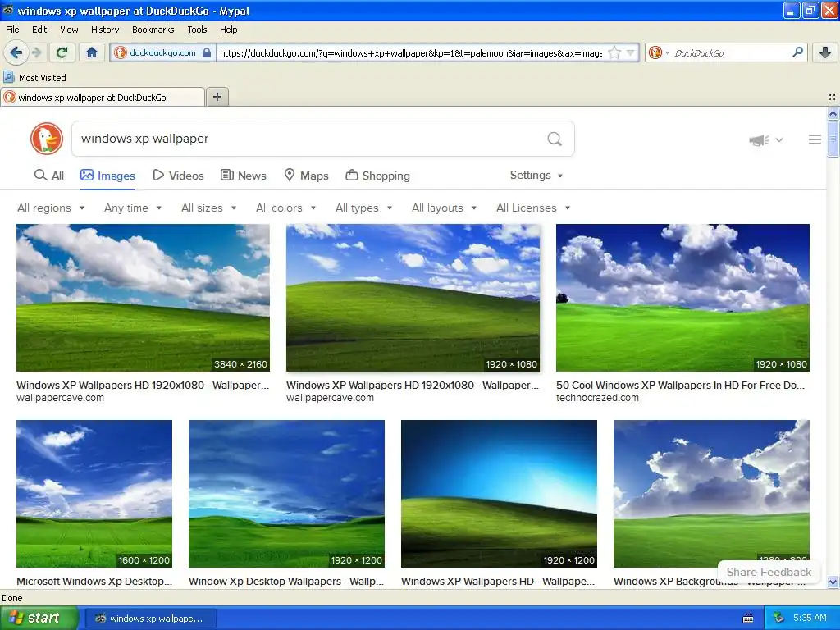Expand All types filter

click(x=364, y=208)
